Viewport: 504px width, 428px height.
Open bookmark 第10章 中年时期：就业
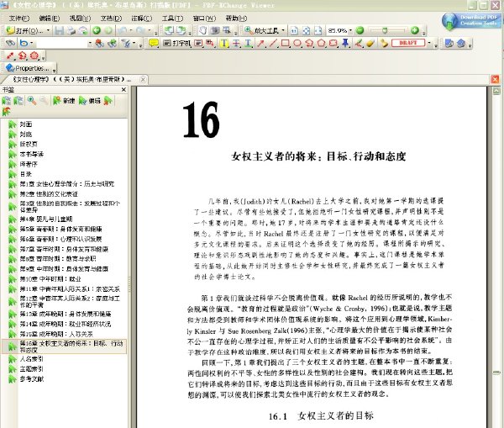point(50,279)
